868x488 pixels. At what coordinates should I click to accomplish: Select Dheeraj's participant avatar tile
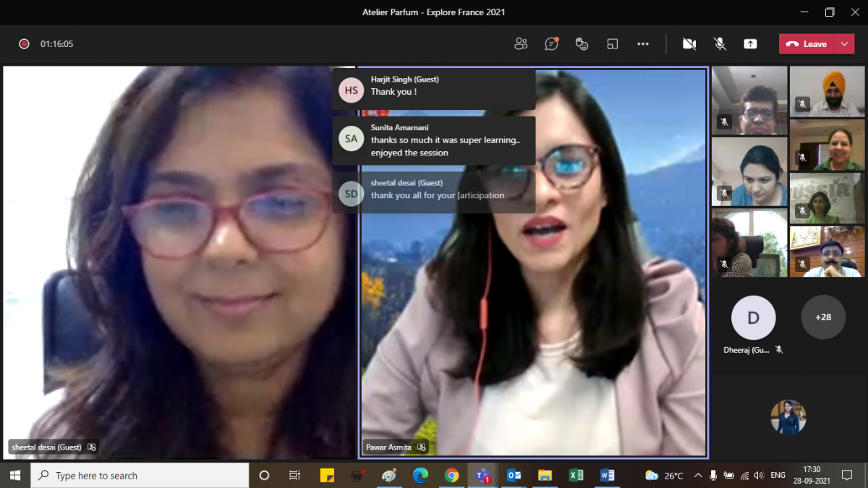click(753, 317)
